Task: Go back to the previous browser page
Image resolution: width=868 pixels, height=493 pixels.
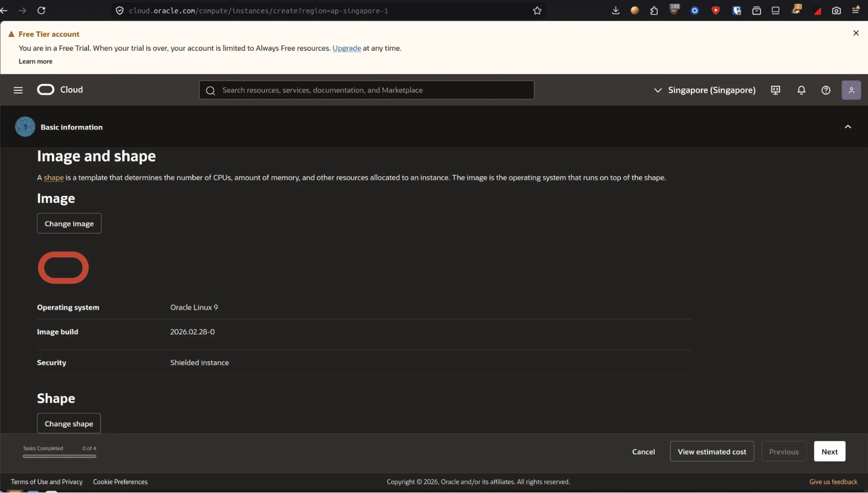Action: pos(4,10)
